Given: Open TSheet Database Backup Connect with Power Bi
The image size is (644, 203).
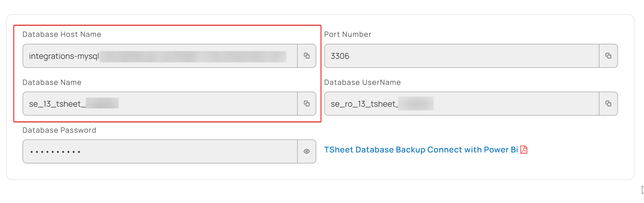Looking at the screenshot, I should (421, 150).
